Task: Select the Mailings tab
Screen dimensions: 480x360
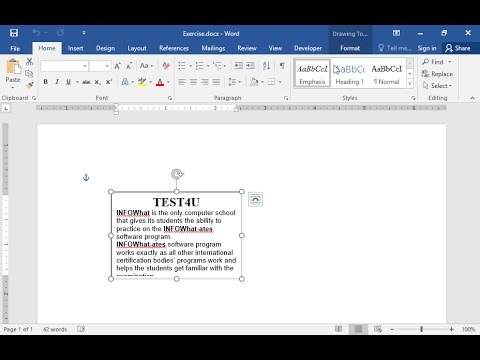Action: (x=213, y=48)
